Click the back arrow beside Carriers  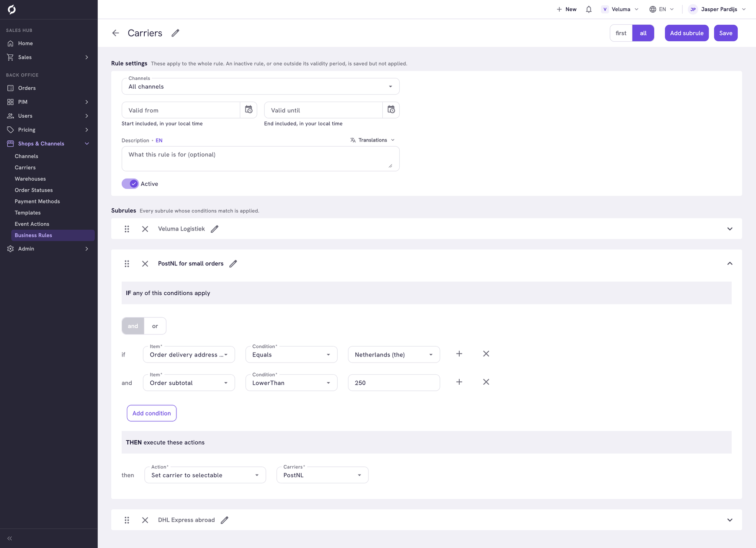(x=116, y=33)
